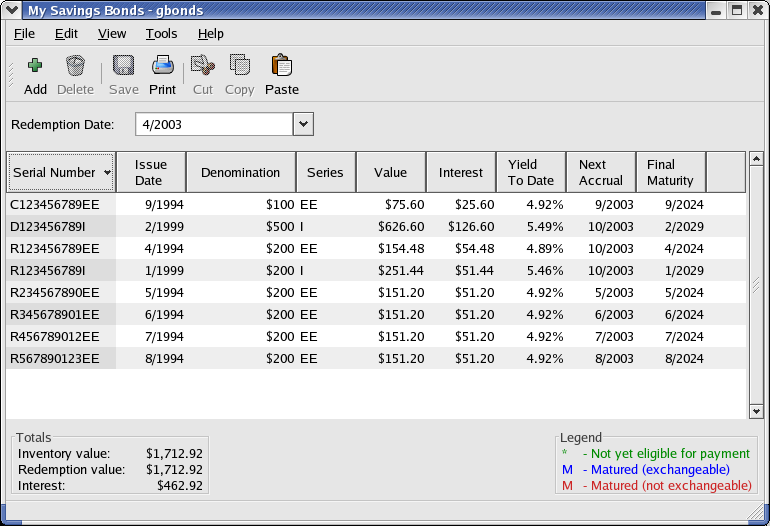Sort by the Denomination column header
The height and width of the screenshot is (526, 770).
point(241,172)
